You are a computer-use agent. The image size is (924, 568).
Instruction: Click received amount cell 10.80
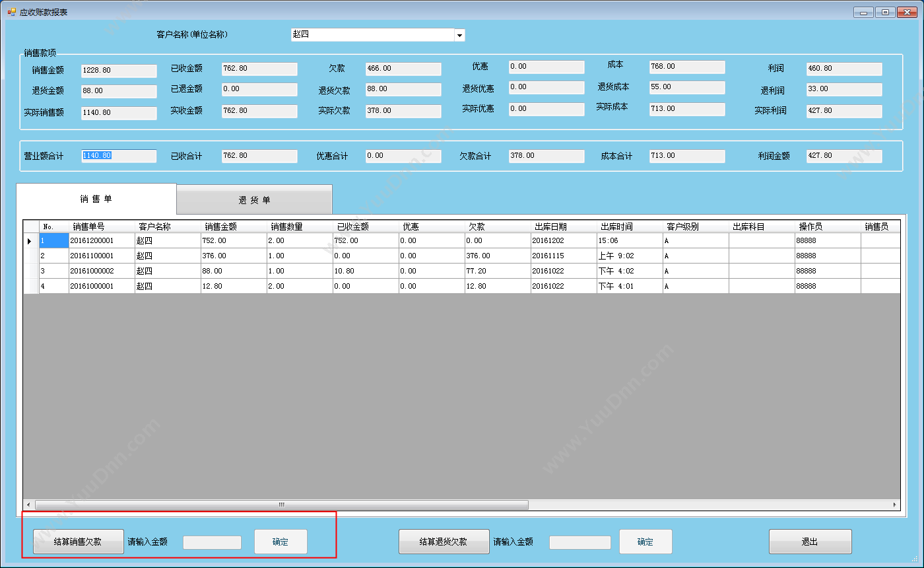(x=366, y=271)
